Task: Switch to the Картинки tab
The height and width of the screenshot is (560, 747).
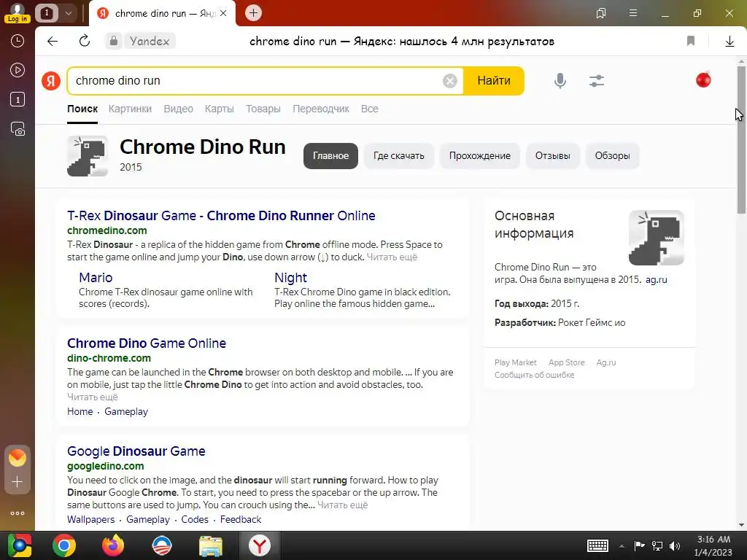Action: click(130, 109)
